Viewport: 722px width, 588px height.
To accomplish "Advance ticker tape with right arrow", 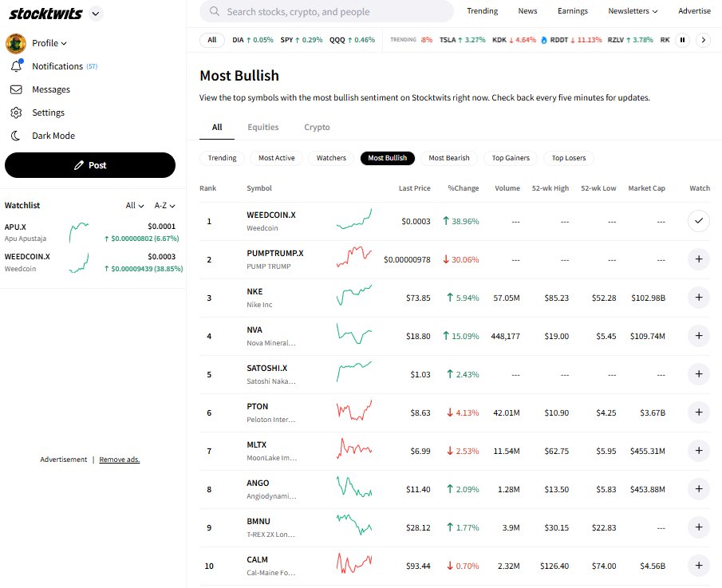I will click(x=703, y=39).
